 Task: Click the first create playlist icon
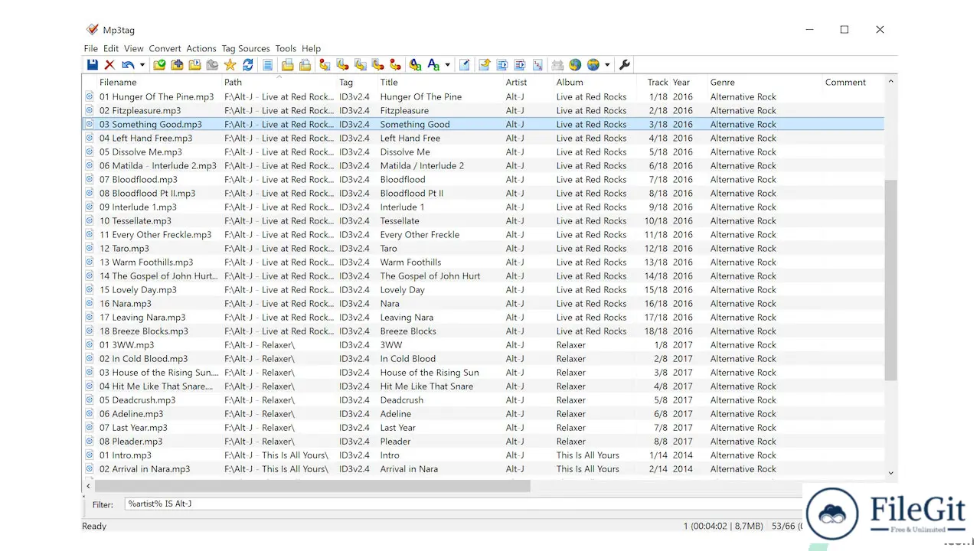click(287, 65)
